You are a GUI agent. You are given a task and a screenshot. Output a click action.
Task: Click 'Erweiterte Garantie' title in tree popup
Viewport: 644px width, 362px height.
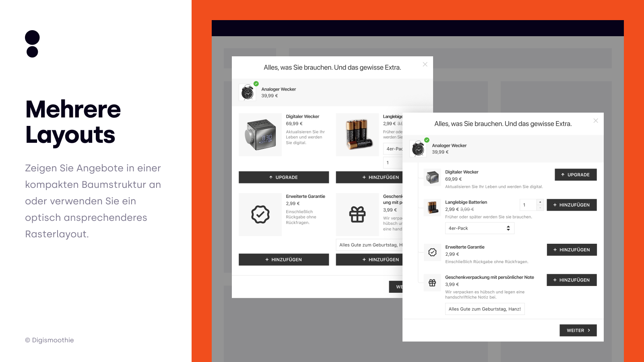(x=465, y=247)
